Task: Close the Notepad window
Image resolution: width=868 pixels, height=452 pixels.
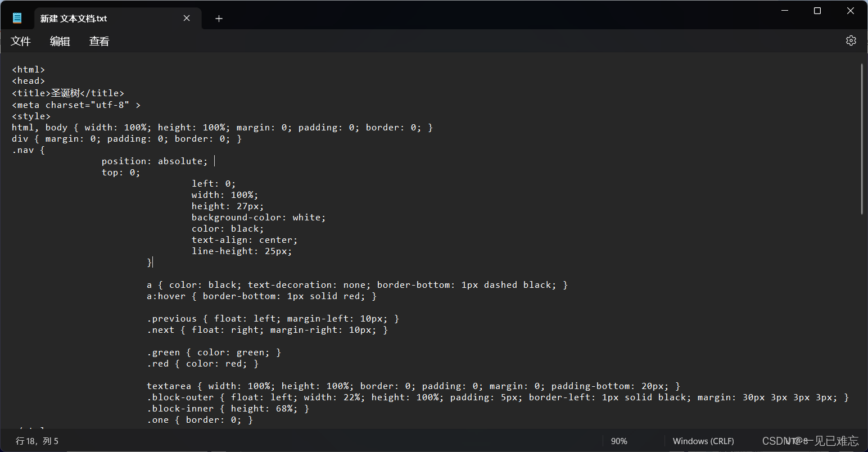Action: [851, 11]
